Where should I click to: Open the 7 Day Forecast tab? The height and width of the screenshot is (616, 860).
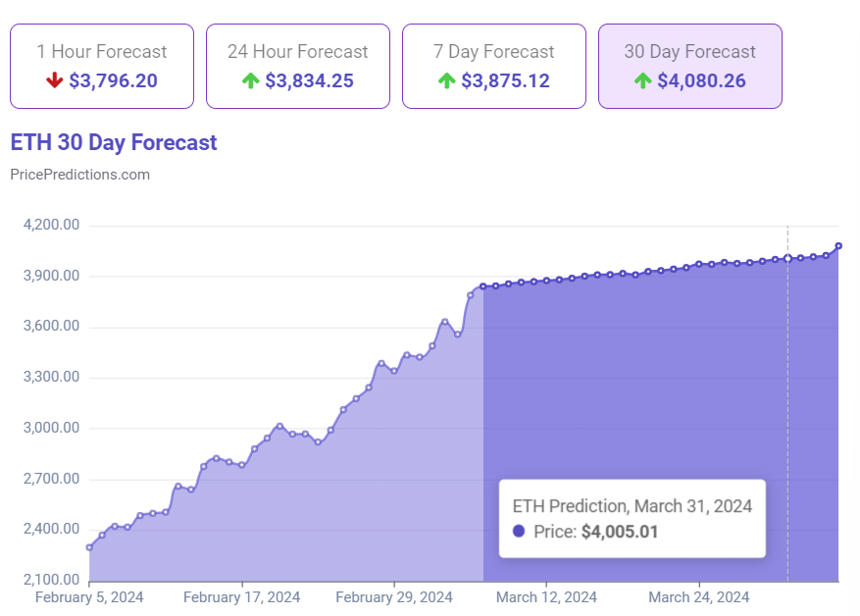coord(493,65)
